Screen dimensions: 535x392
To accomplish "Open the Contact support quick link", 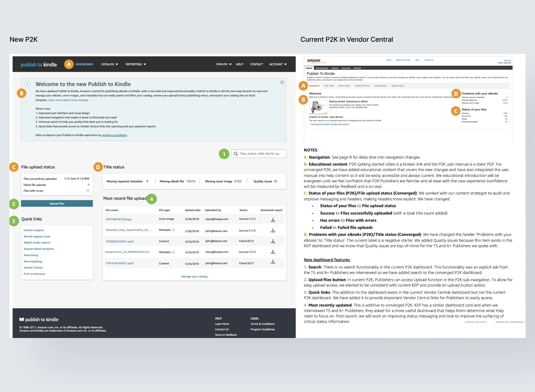I will (x=34, y=230).
